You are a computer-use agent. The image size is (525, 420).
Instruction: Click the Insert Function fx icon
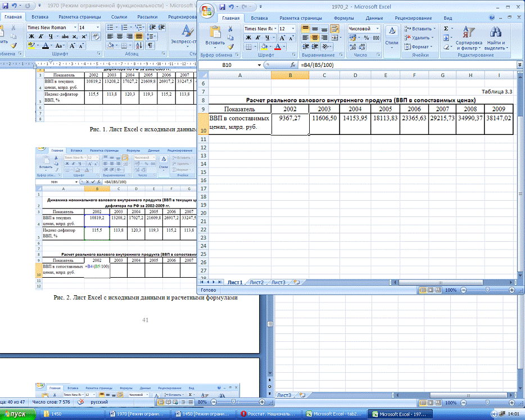[x=292, y=65]
